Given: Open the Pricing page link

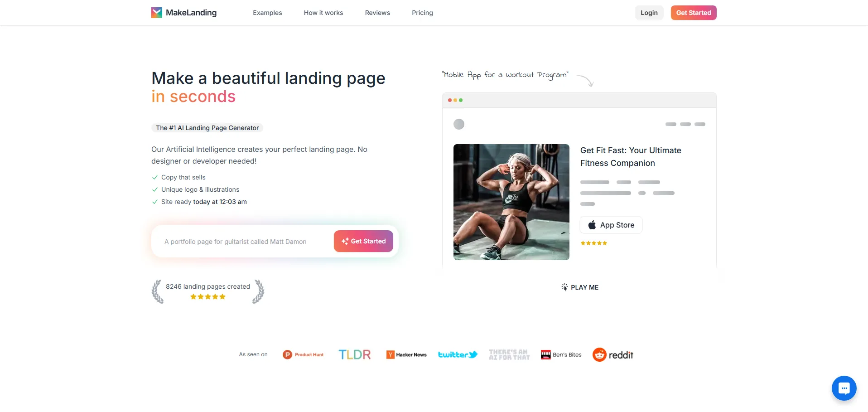Looking at the screenshot, I should pyautogui.click(x=422, y=13).
